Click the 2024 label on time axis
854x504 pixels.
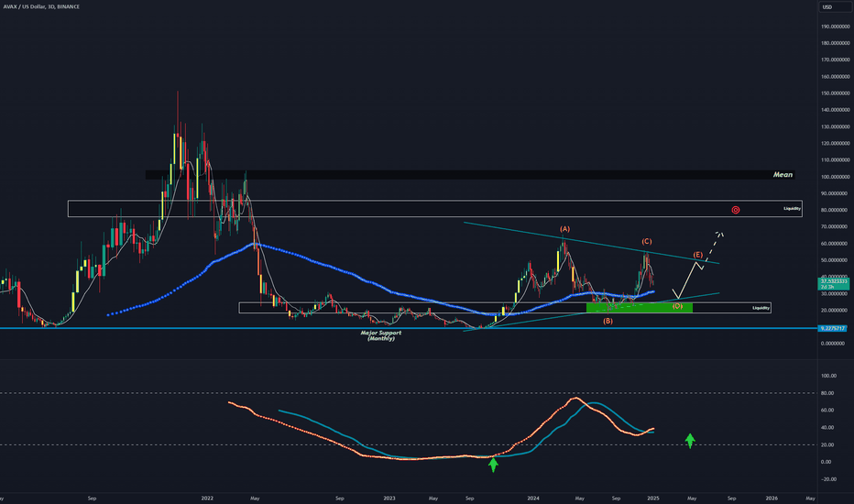click(x=533, y=498)
